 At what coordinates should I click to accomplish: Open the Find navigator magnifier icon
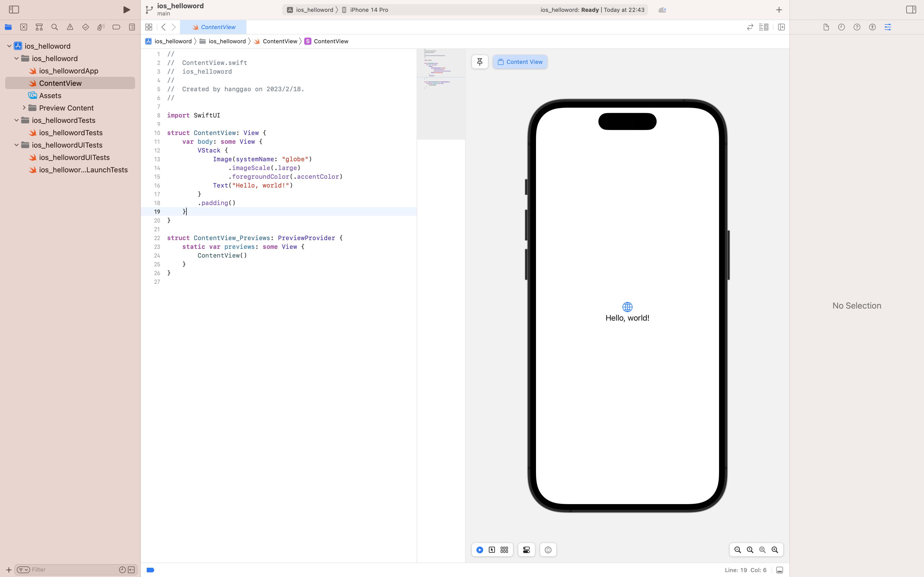[x=55, y=27]
